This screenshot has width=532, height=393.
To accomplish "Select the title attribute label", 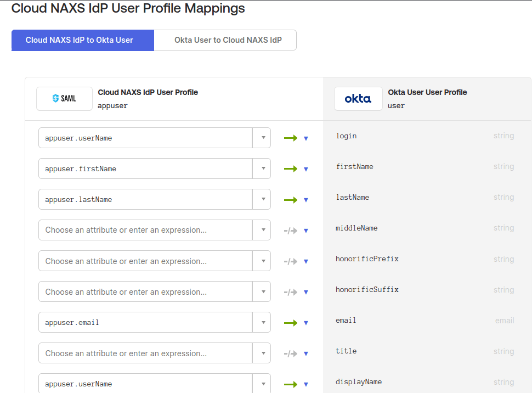I will point(346,351).
